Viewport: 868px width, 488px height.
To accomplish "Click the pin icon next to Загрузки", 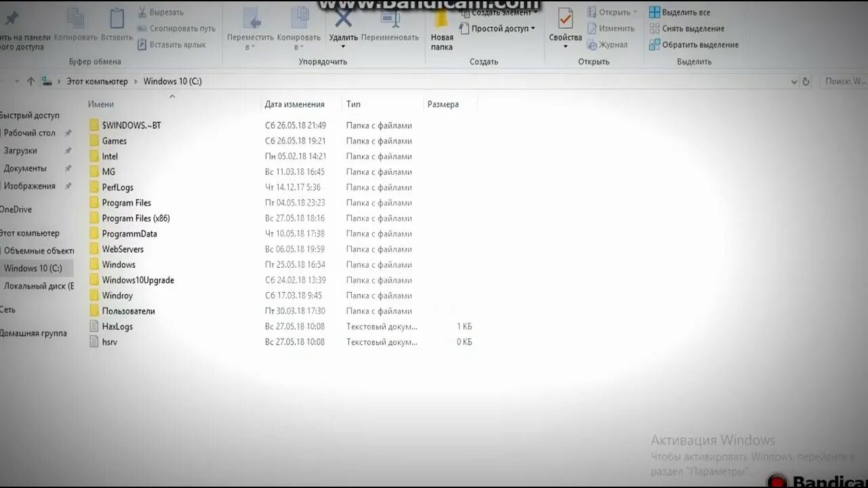I will pyautogui.click(x=68, y=150).
